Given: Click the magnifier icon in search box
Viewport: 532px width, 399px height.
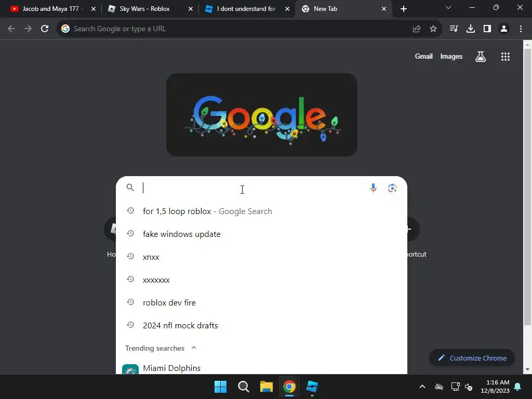Looking at the screenshot, I should coord(130,187).
